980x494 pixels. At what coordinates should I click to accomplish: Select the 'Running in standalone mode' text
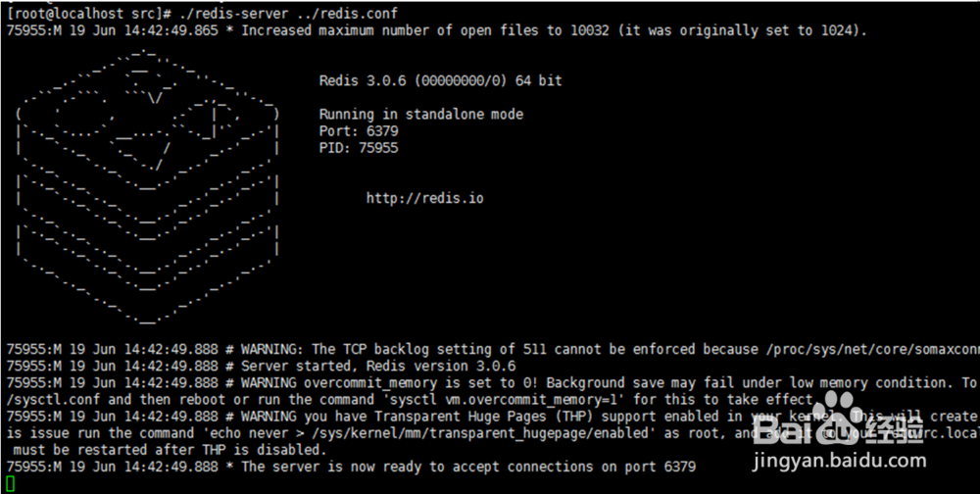420,114
